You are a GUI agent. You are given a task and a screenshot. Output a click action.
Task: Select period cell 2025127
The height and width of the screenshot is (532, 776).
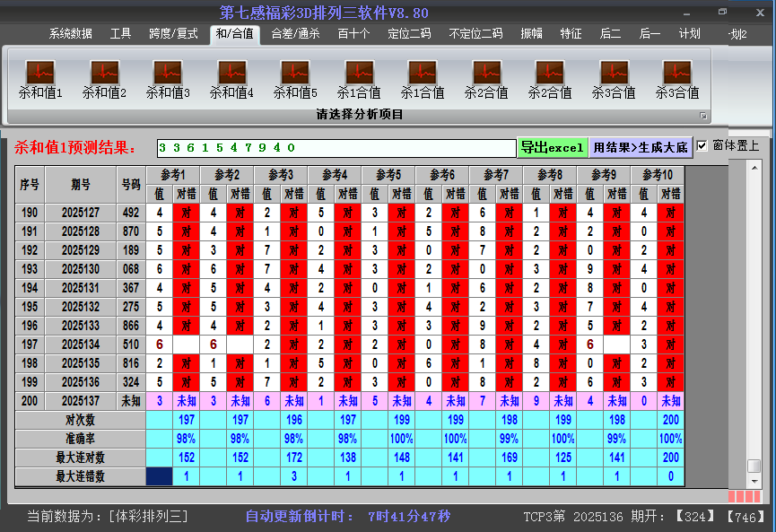coord(81,213)
